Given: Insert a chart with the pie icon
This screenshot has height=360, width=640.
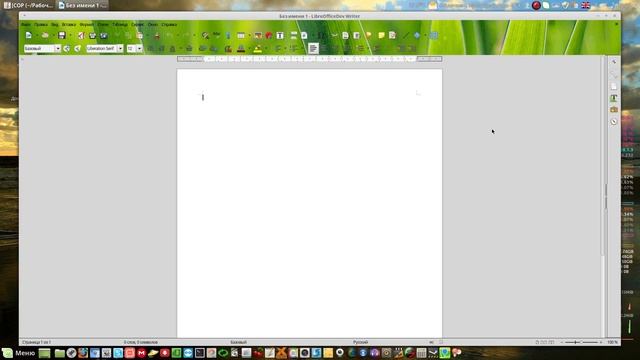Looking at the screenshot, I should (x=269, y=36).
